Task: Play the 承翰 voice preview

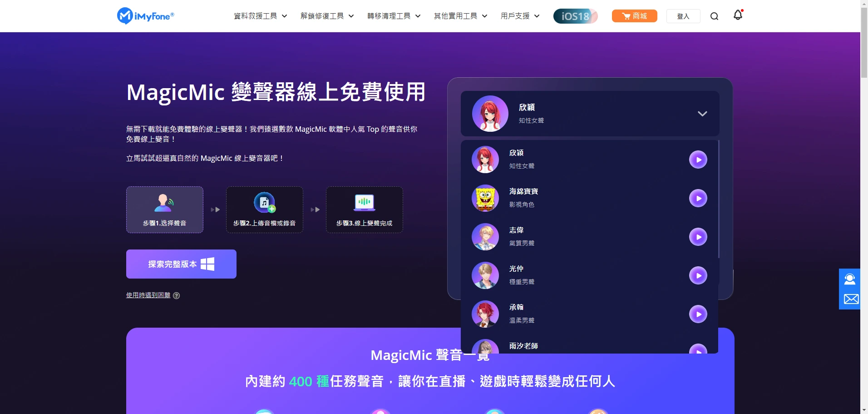Action: click(x=698, y=314)
